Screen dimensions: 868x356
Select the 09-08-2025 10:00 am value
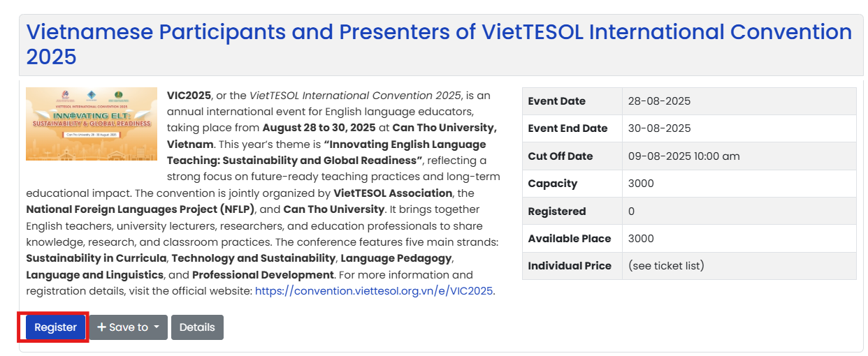[x=683, y=156]
